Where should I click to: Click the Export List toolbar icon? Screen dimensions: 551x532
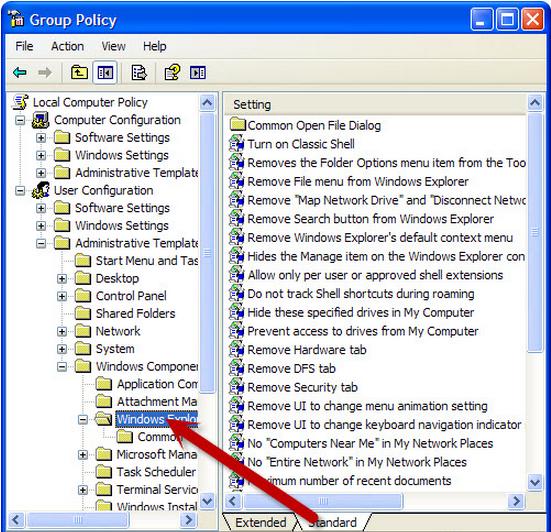tap(139, 72)
